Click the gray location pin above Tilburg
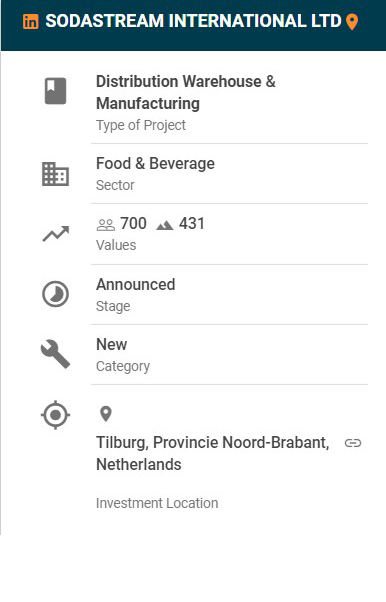 106,414
